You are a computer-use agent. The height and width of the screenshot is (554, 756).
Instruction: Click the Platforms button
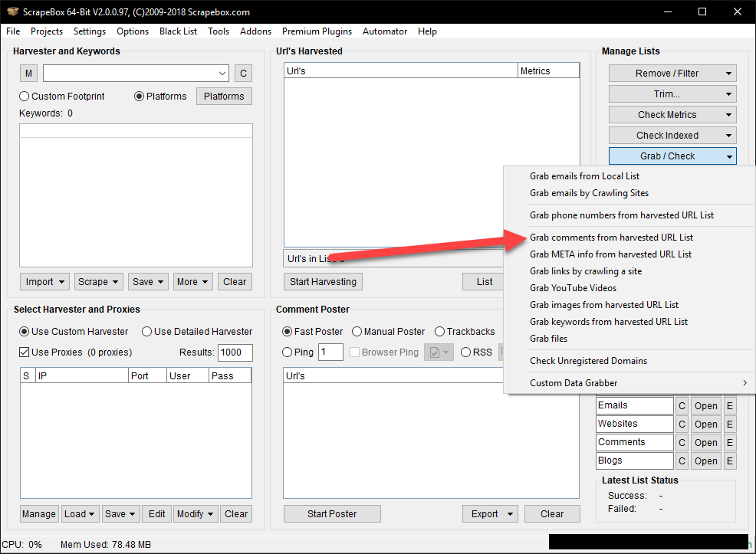click(x=224, y=97)
